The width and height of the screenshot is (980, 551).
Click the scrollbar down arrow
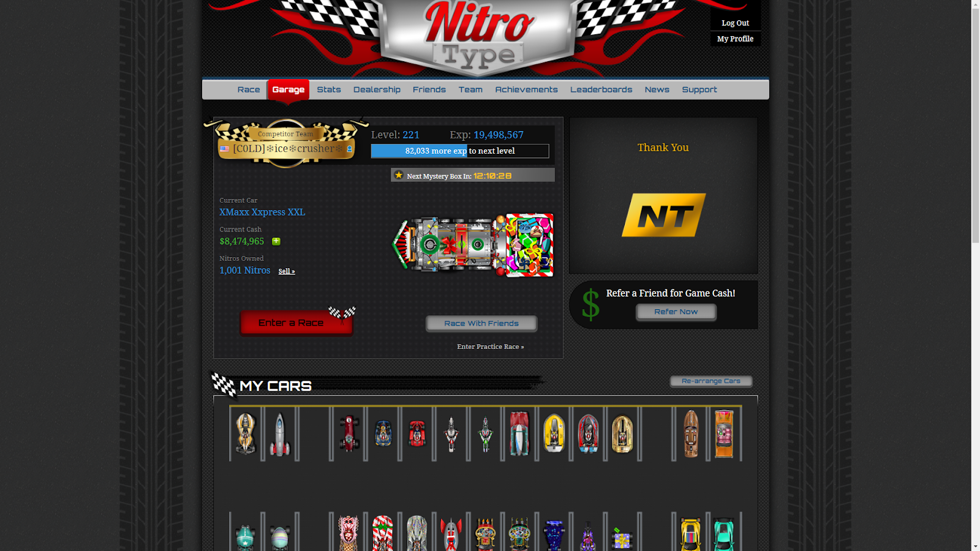(x=975, y=546)
